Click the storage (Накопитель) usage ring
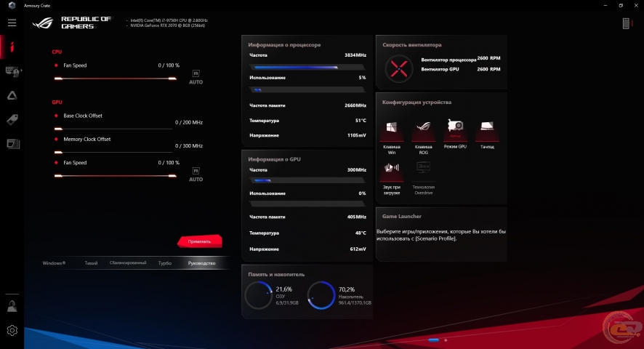 [x=321, y=295]
